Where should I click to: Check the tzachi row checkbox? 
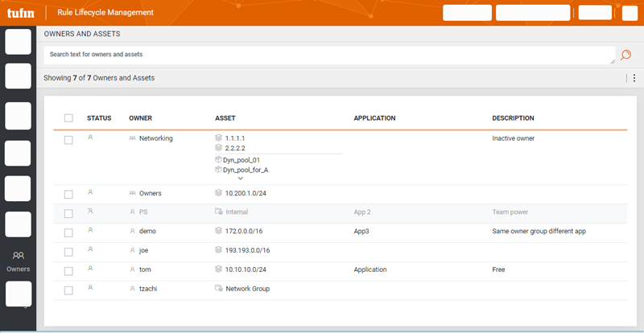(x=68, y=290)
